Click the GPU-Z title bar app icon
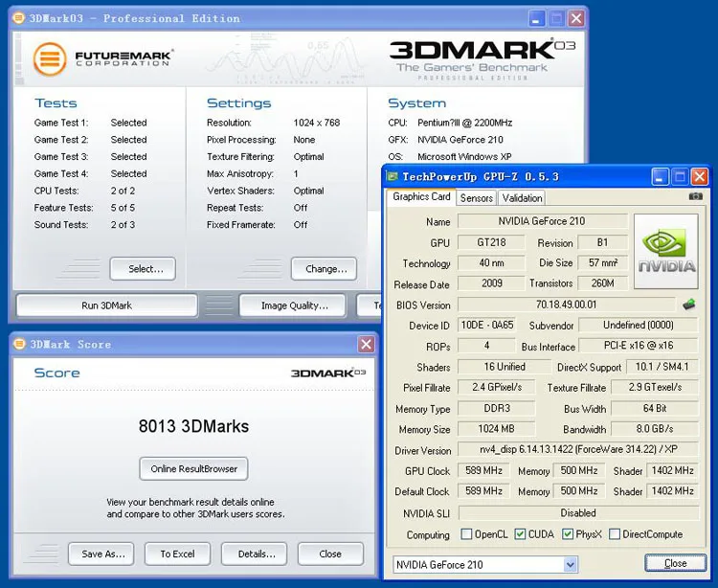Image resolution: width=718 pixels, height=588 pixels. pos(392,176)
